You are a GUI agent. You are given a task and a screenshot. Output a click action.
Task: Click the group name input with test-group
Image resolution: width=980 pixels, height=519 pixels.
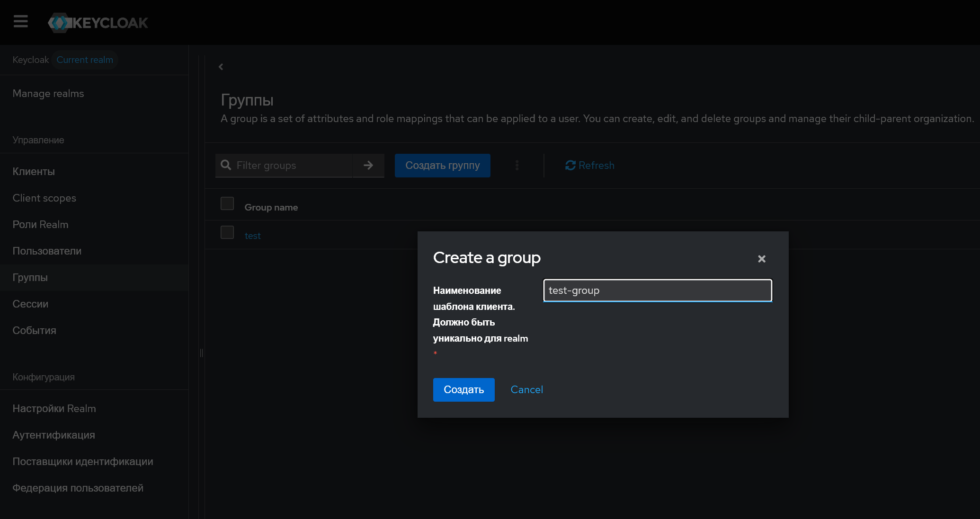pos(658,290)
